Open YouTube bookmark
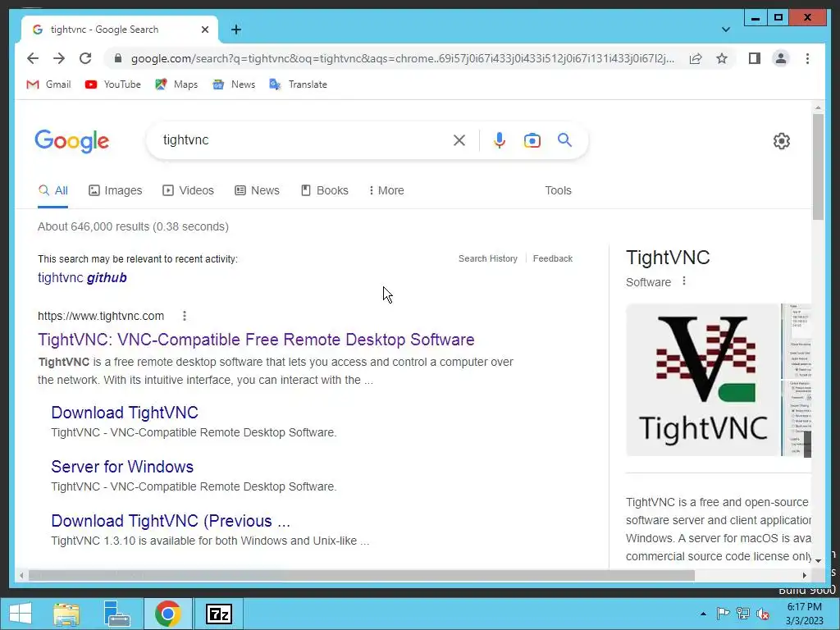 (x=113, y=84)
